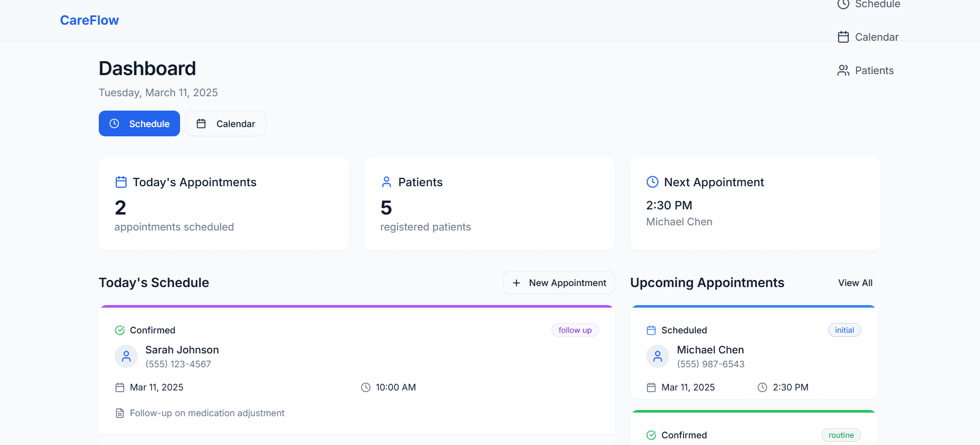Image resolution: width=980 pixels, height=445 pixels.
Task: Click the calendar icon in top navigation
Action: pos(843,37)
